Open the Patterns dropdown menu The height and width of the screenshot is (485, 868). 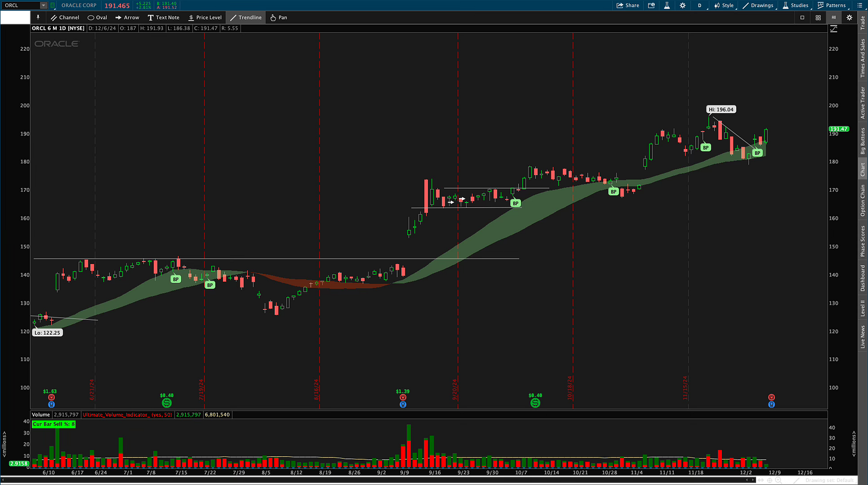[x=833, y=5]
